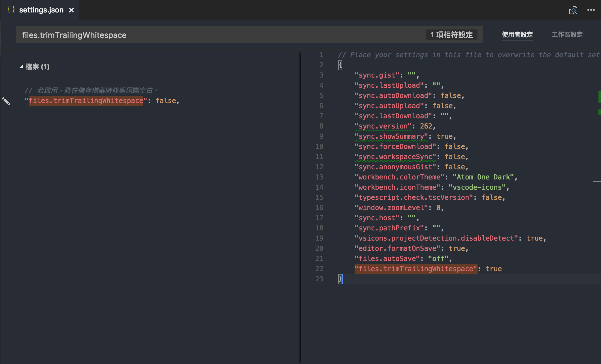This screenshot has height=364, width=601.
Task: Click the "sync.pathPrefix" key
Action: [389, 228]
